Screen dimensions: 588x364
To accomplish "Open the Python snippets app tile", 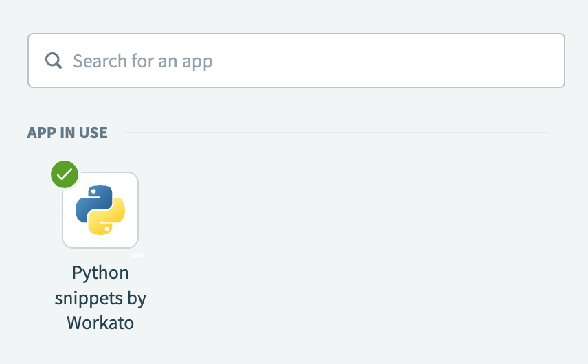I will pos(100,210).
